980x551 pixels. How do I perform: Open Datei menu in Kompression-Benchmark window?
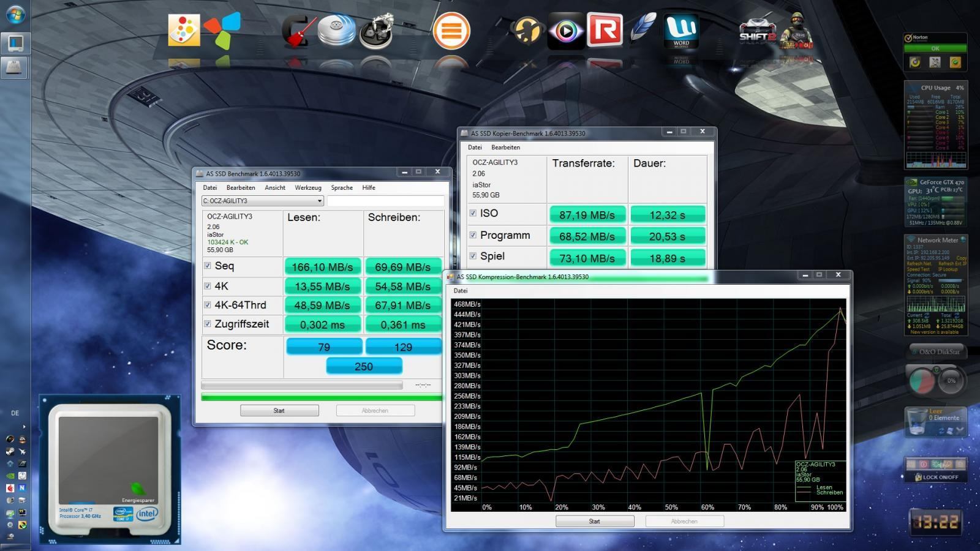point(460,291)
